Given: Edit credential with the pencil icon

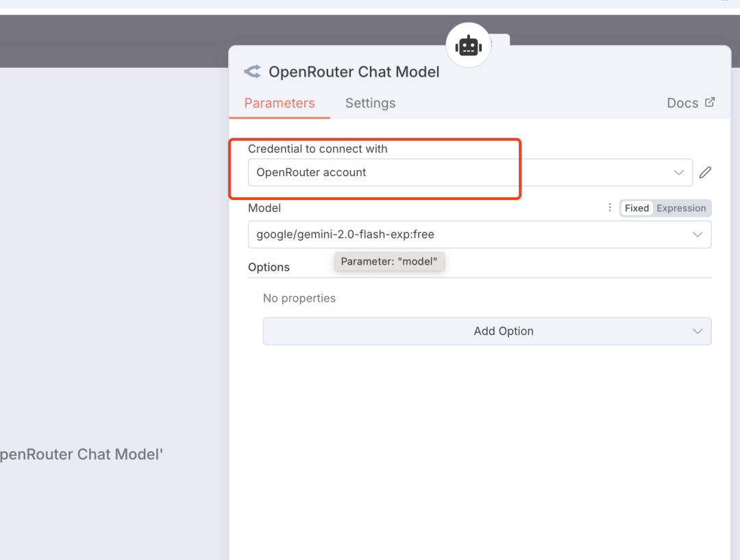Looking at the screenshot, I should pos(705,173).
